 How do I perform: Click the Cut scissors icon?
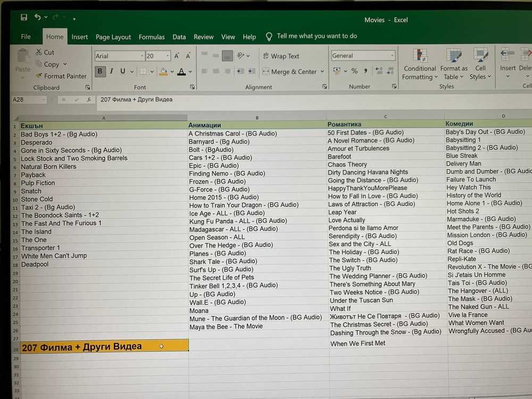click(39, 52)
